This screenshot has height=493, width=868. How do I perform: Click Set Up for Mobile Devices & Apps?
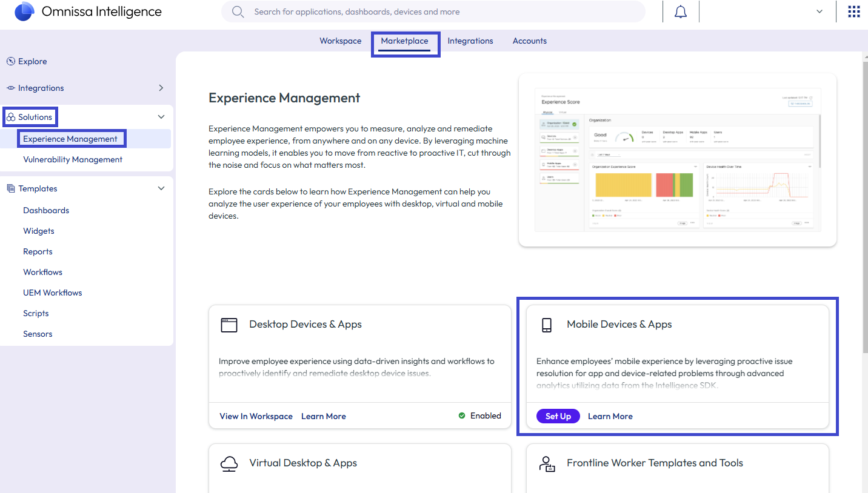click(x=558, y=416)
